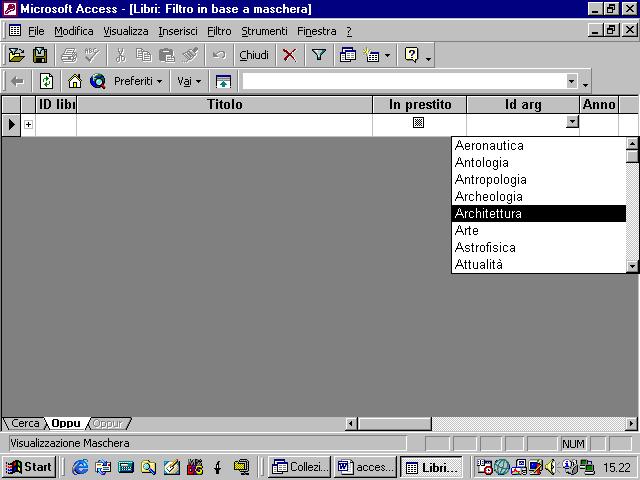The height and width of the screenshot is (480, 640).
Task: Click the In prestito column header
Action: [x=420, y=104]
